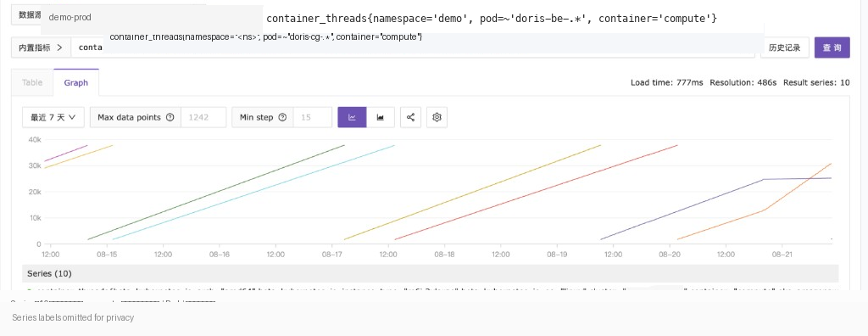Click help icon beside Max data points
Image resolution: width=868 pixels, height=336 pixels.
pos(170,118)
